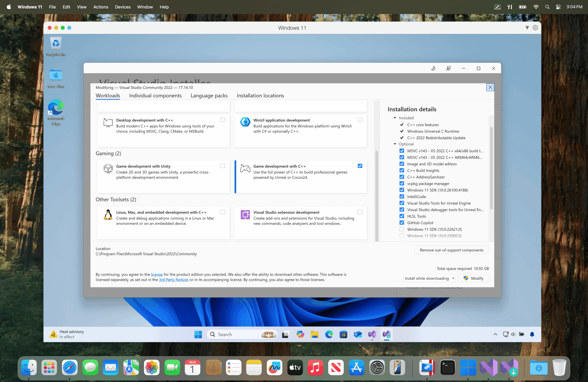
Task: Open Actions menu in macOS menu bar
Action: point(101,7)
